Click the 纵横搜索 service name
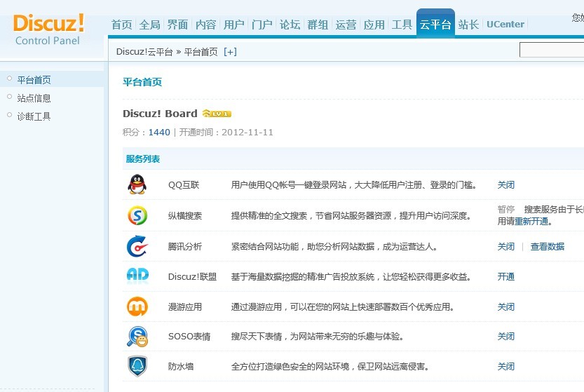 185,215
